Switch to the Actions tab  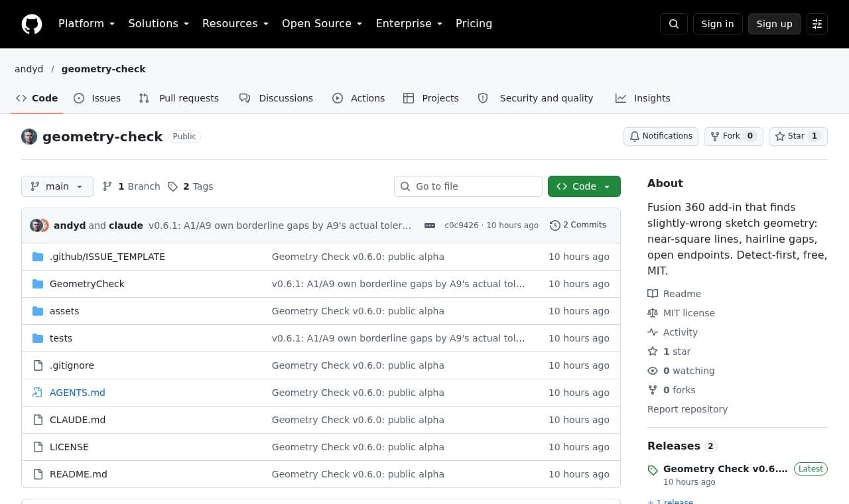pos(359,98)
